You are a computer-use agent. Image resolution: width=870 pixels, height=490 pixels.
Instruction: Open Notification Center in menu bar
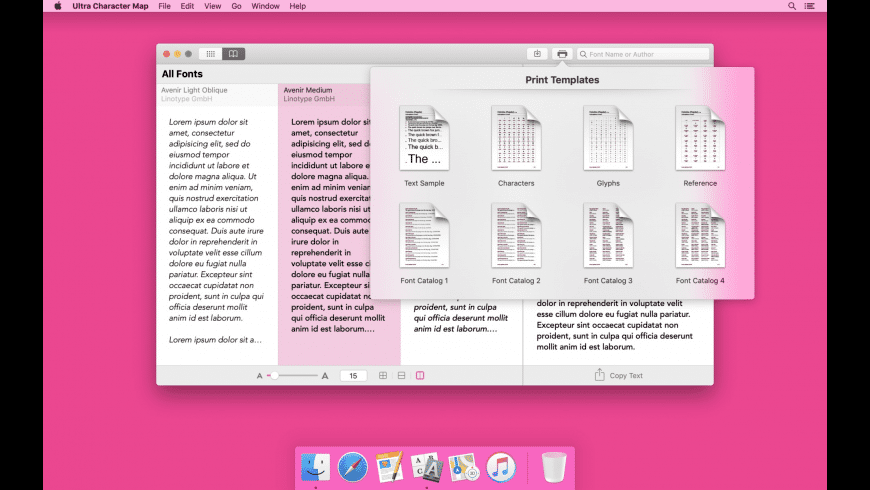[x=810, y=6]
